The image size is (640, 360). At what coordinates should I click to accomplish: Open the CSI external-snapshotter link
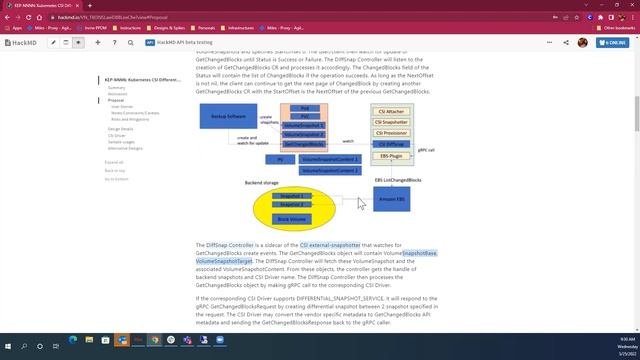click(x=330, y=245)
